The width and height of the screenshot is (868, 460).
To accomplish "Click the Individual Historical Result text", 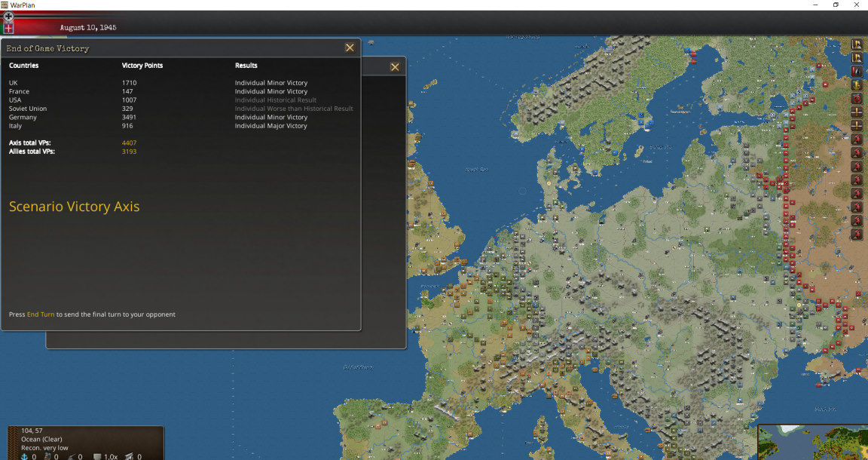I will (x=276, y=100).
